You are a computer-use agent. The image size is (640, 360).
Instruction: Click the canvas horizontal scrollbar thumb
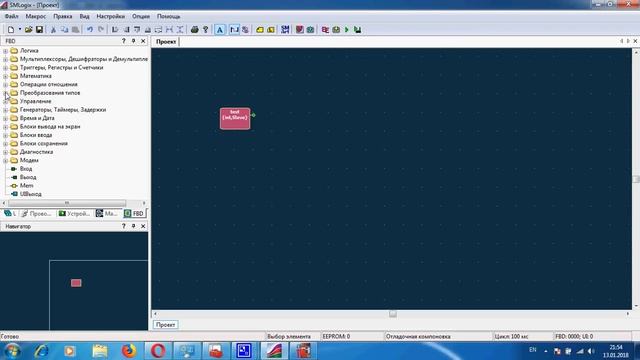click(x=393, y=314)
